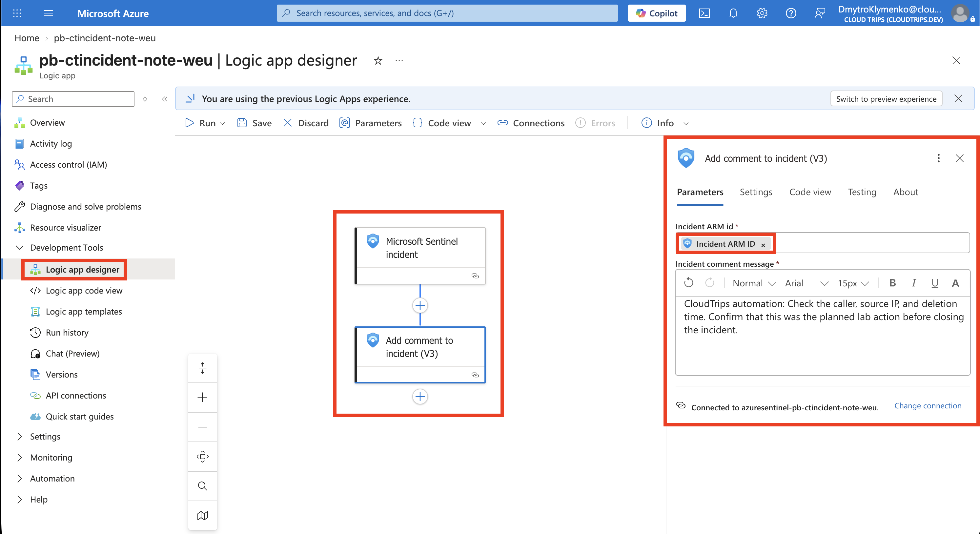Zoom in on the designer canvas
The width and height of the screenshot is (980, 534).
click(x=203, y=398)
